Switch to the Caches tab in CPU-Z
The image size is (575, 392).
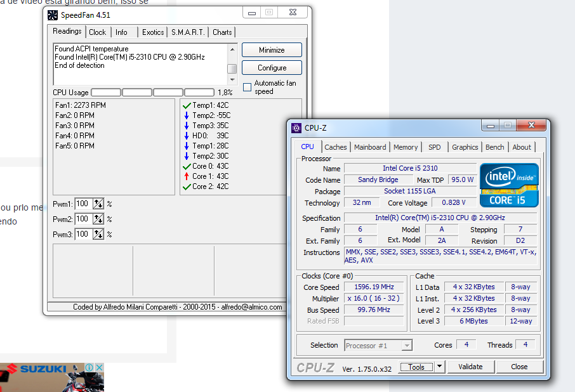[x=336, y=147]
